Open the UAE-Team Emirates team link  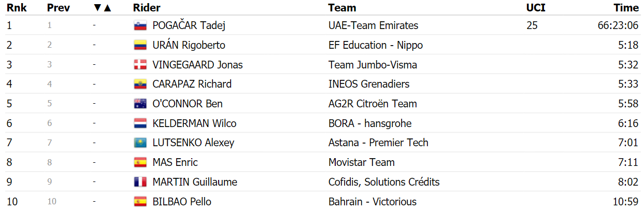(374, 25)
